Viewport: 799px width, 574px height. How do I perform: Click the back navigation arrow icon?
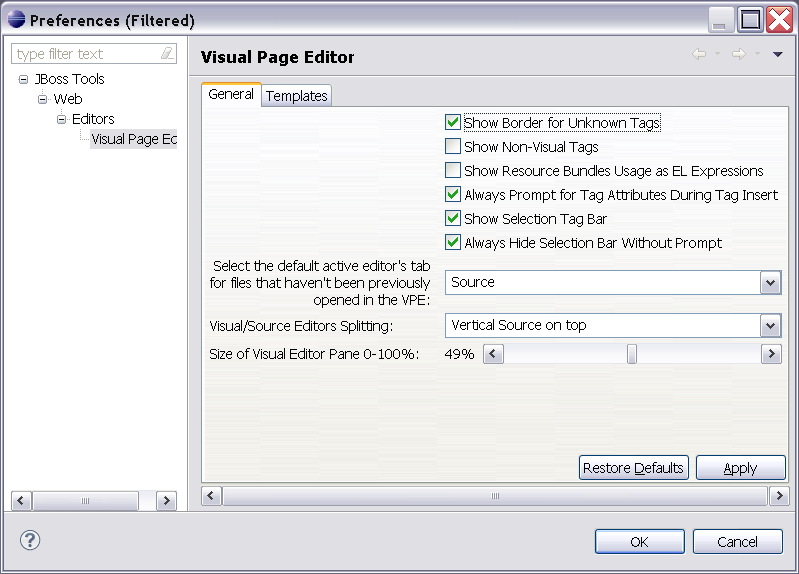click(x=699, y=55)
